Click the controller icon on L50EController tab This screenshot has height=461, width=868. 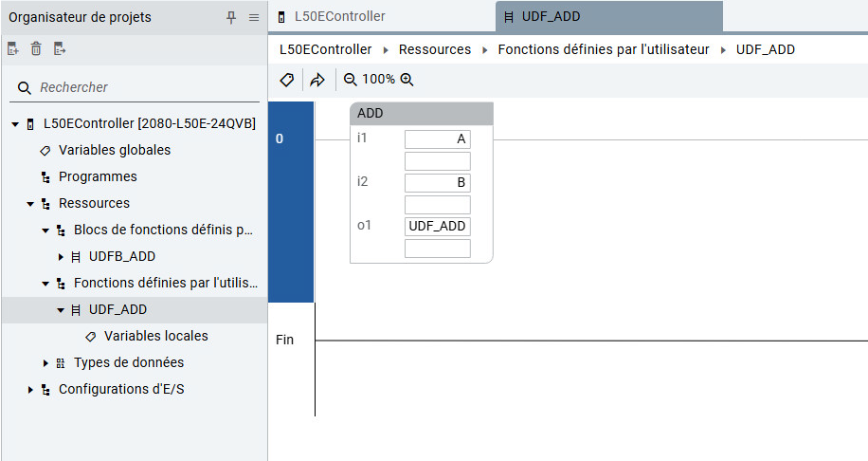pos(281,17)
